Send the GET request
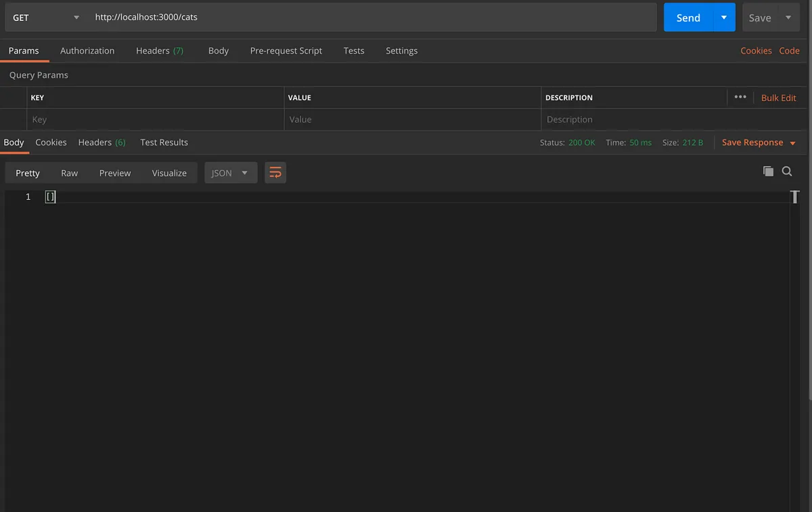Viewport: 812px width, 512px height. 688,18
